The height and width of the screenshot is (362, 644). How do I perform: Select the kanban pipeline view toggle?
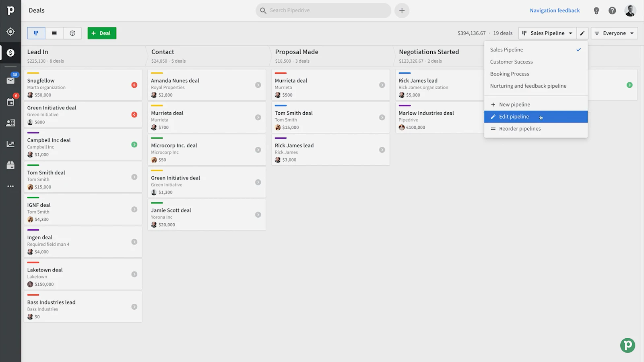(x=36, y=33)
